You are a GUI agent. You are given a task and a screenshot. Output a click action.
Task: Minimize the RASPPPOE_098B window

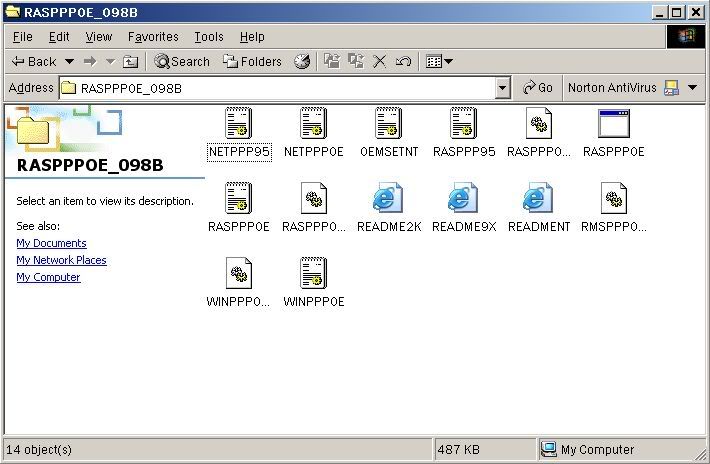[x=660, y=12]
